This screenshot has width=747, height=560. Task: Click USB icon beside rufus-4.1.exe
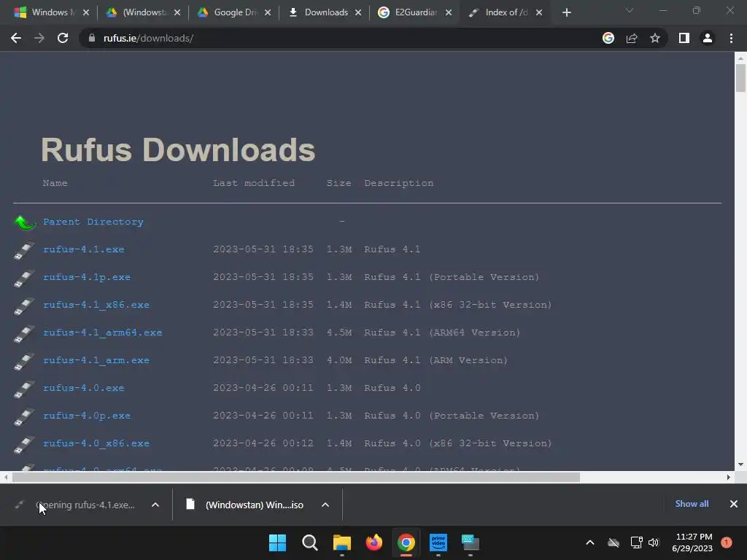tap(24, 250)
